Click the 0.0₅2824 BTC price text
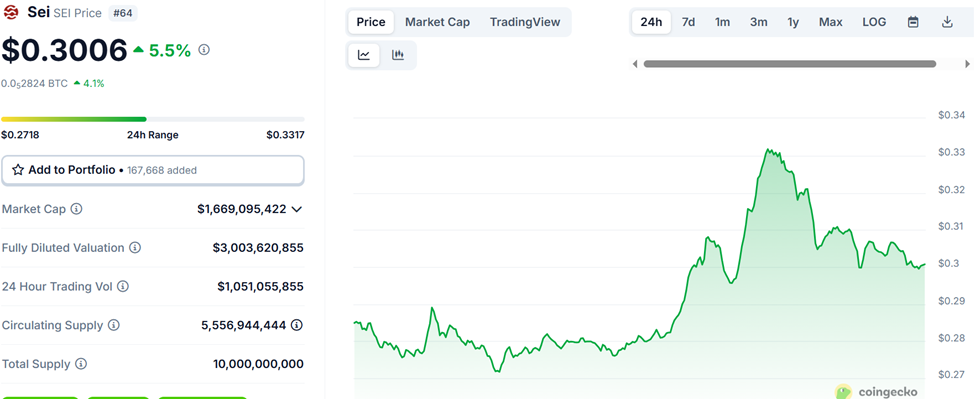975x399 pixels. point(34,83)
